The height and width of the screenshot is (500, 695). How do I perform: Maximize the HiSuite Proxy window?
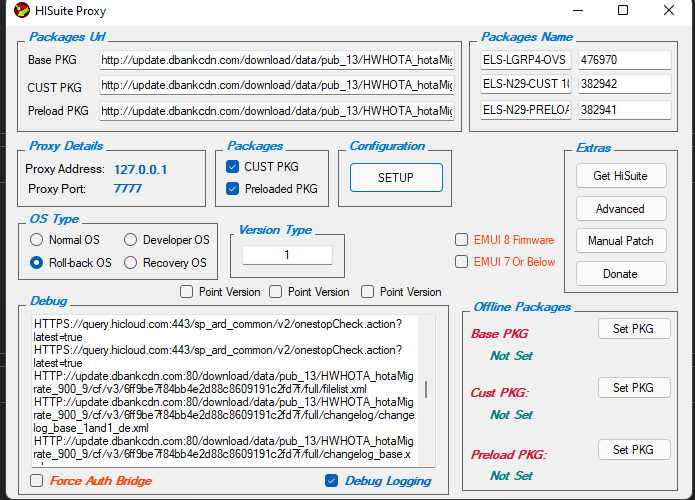(x=623, y=10)
